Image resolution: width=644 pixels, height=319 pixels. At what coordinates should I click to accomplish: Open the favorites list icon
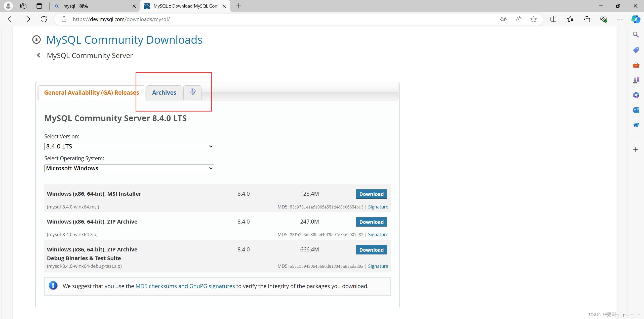tap(570, 19)
